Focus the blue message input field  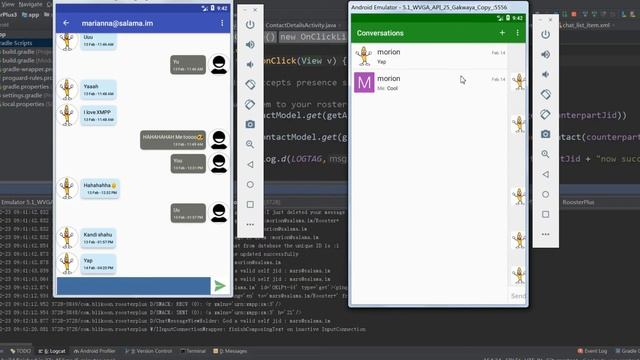(133, 286)
